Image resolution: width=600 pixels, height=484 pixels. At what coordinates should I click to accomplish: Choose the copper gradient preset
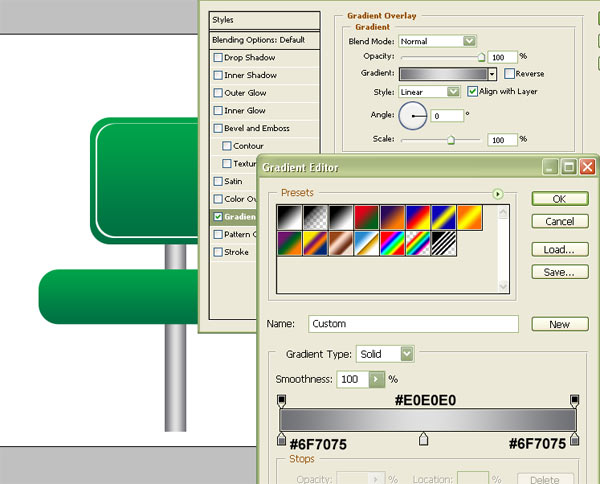point(340,243)
